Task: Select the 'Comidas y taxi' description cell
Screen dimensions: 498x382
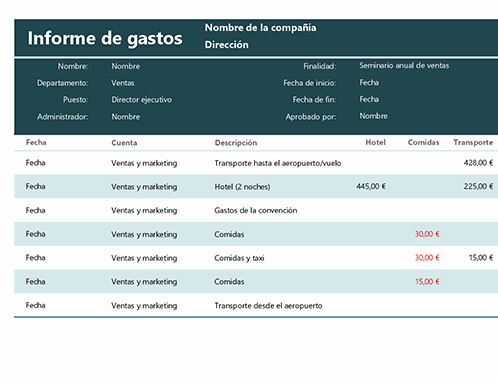Action: [x=239, y=258]
